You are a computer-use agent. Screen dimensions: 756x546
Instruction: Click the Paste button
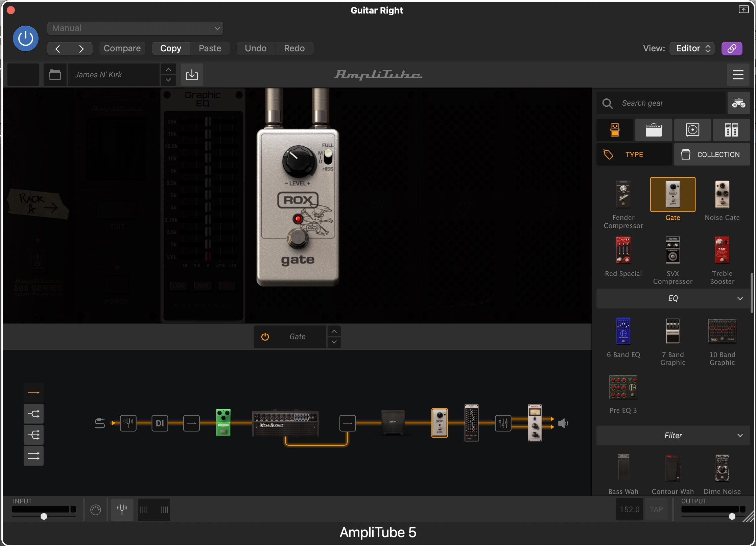pyautogui.click(x=210, y=49)
